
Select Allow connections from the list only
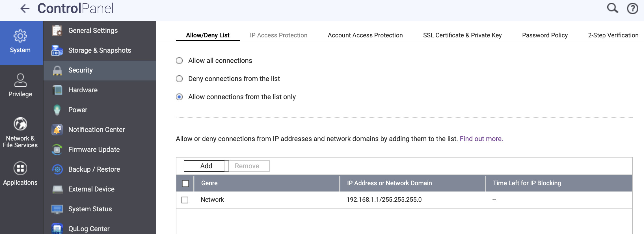point(179,97)
